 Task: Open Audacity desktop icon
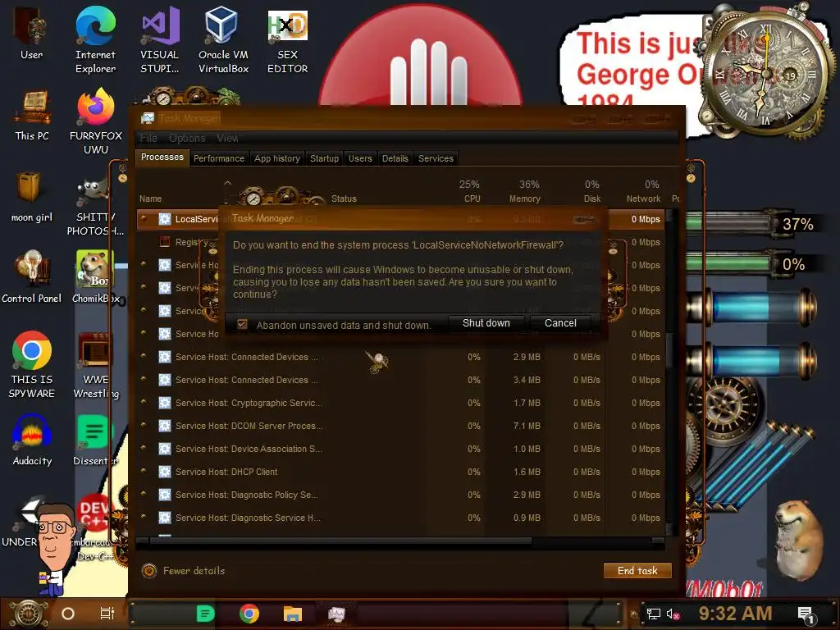pos(32,441)
